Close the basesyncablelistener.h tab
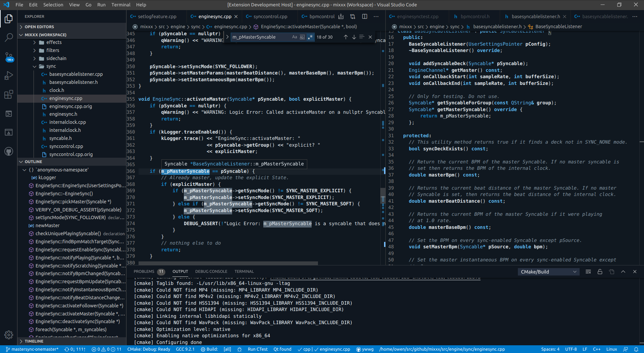 point(565,16)
